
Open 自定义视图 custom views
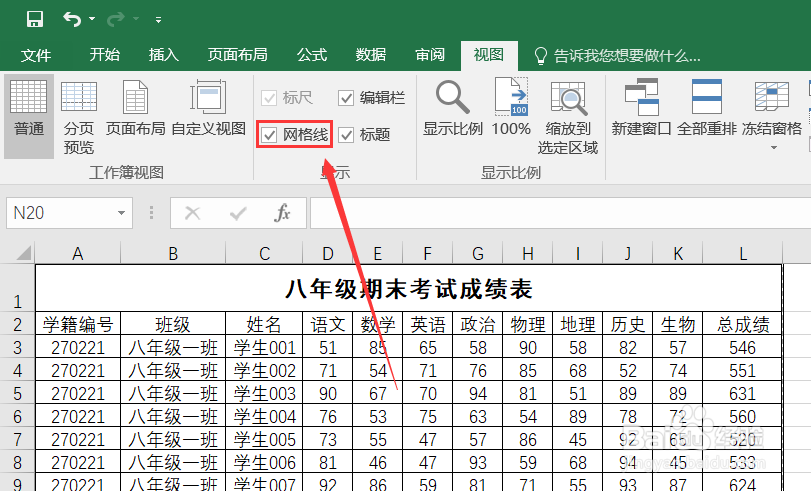click(208, 108)
